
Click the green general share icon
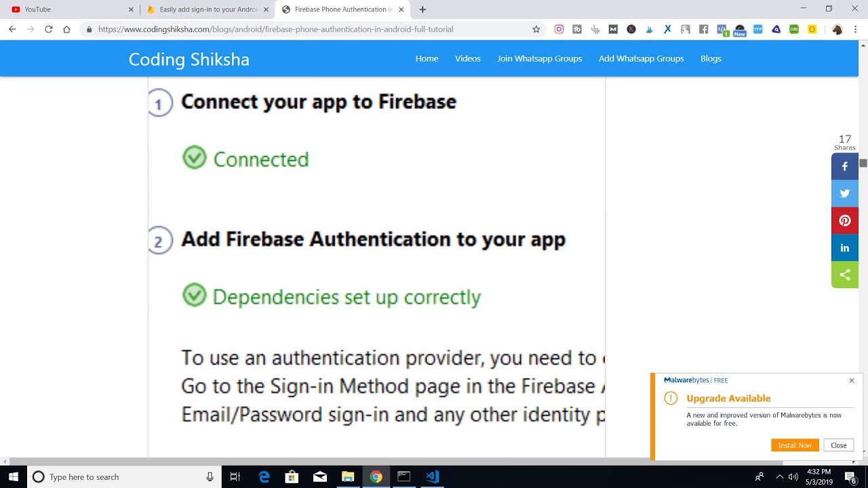coord(844,274)
